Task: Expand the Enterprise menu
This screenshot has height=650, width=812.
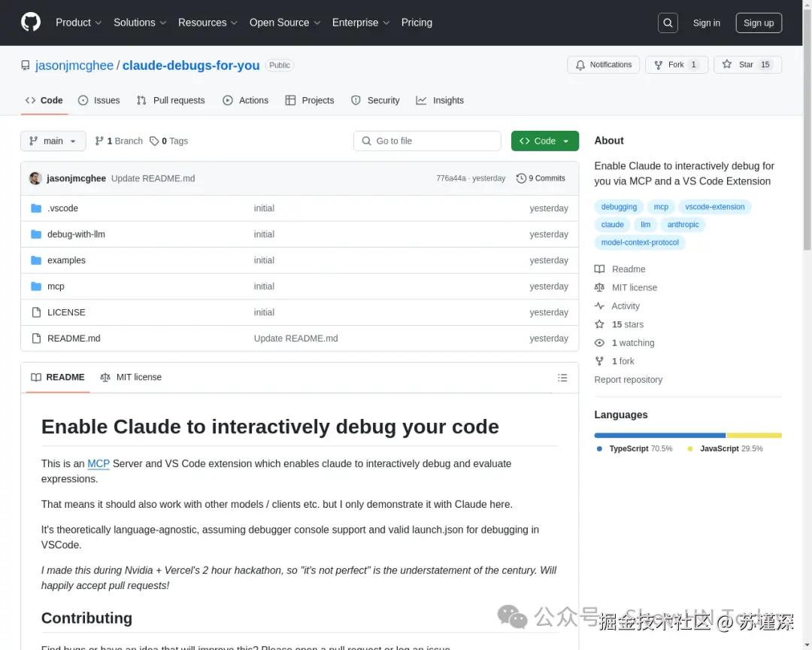Action: pyautogui.click(x=360, y=23)
